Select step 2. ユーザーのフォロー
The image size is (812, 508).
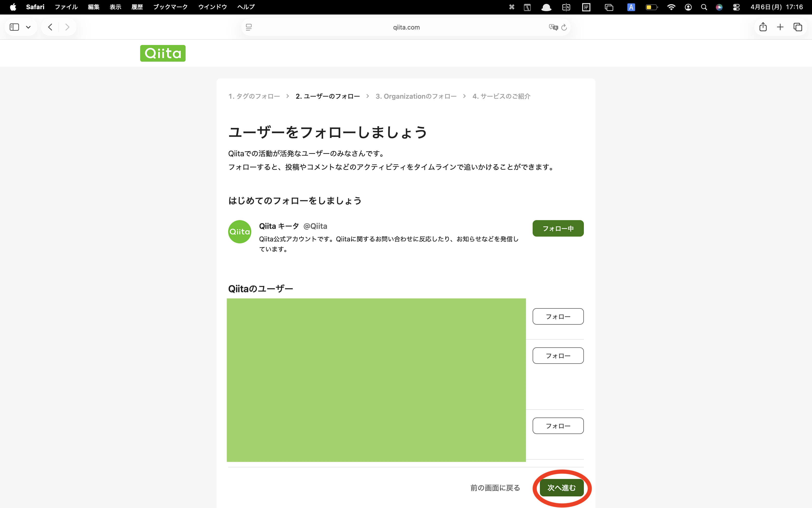point(327,97)
